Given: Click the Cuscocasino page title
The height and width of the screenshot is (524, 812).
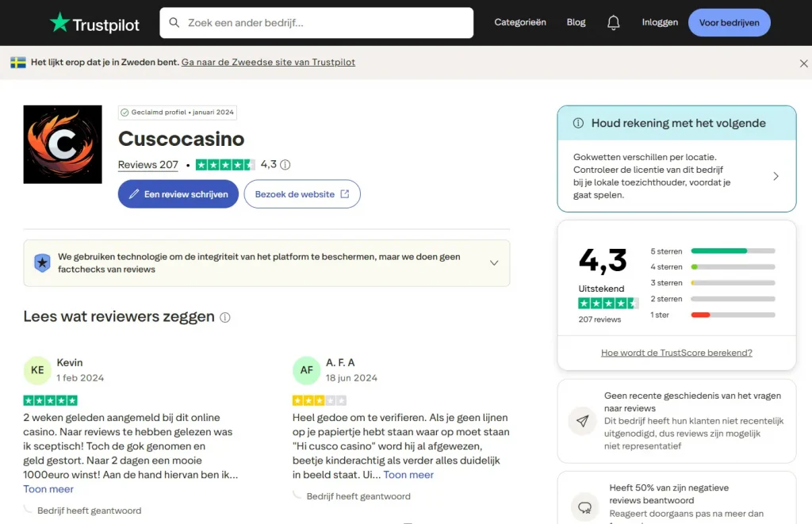Looking at the screenshot, I should coord(182,139).
